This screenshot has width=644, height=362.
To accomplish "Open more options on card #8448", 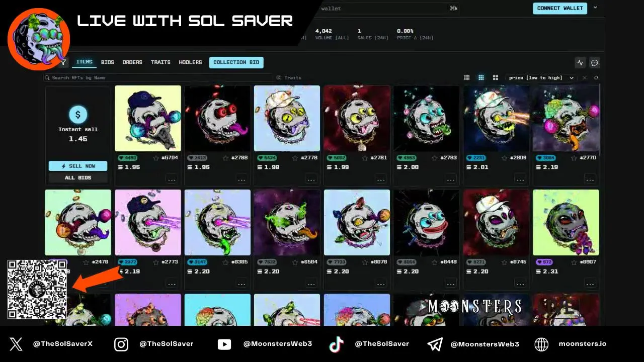I will coord(450,284).
